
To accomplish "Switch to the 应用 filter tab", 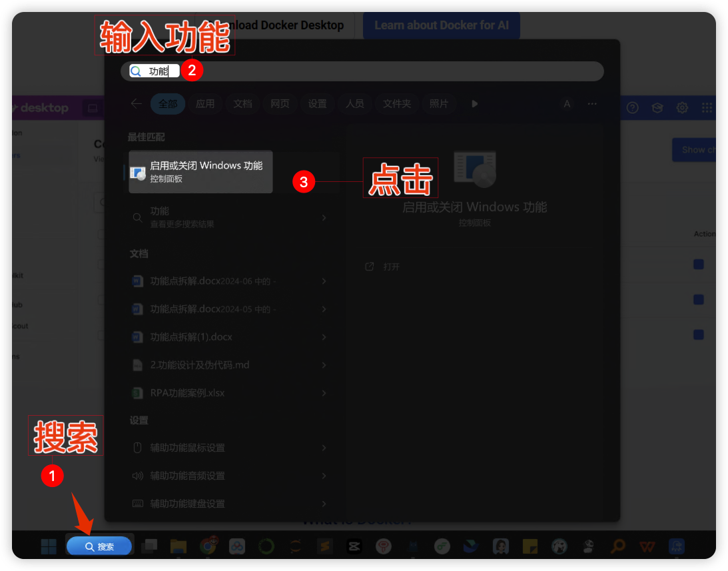I will click(205, 104).
